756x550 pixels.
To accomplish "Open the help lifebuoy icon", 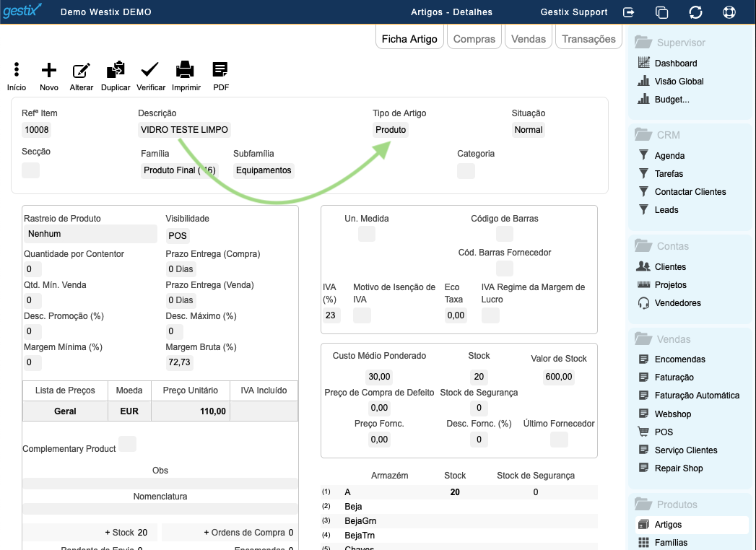I will coord(729,12).
